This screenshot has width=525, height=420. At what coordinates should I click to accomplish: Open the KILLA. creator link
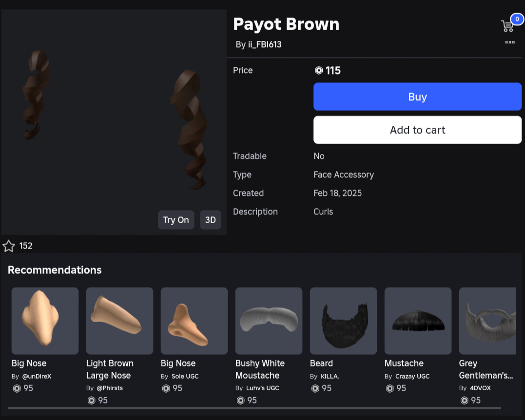point(330,376)
